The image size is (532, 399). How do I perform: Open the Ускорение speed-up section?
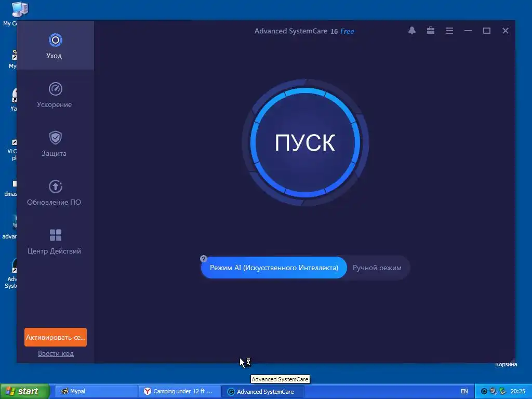tap(55, 95)
